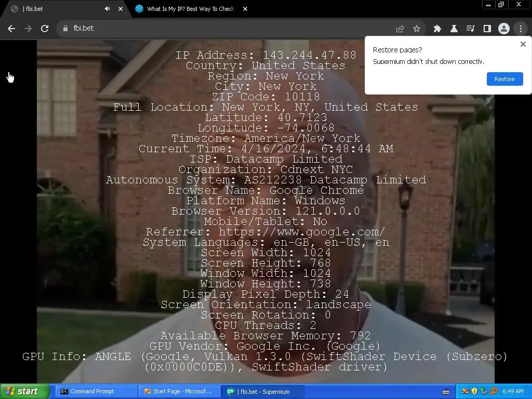
Task: Click the "Browser Version: 121.0.0.0" line
Action: (x=265, y=211)
